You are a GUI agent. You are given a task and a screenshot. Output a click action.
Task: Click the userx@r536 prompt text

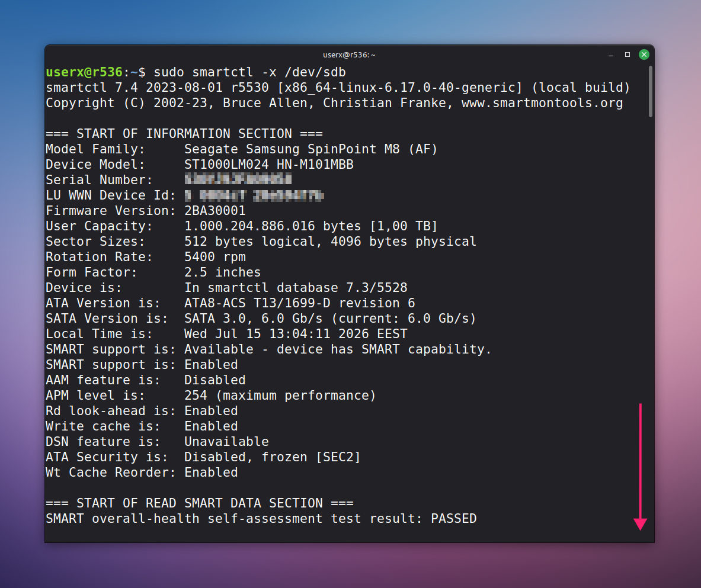(84, 72)
